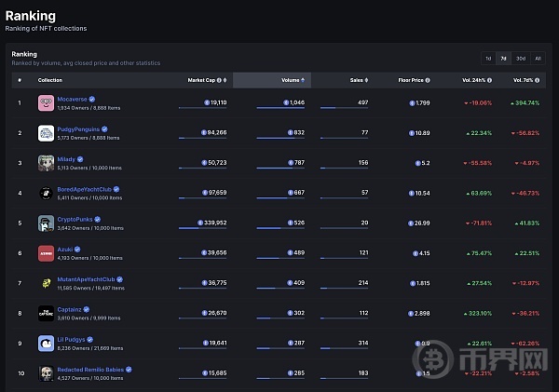This screenshot has height=392, width=559.
Task: Select the All time range tab
Action: (538, 59)
